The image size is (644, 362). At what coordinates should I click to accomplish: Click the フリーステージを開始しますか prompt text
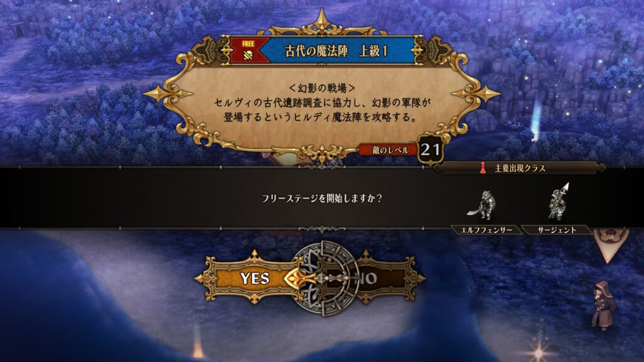click(x=321, y=198)
